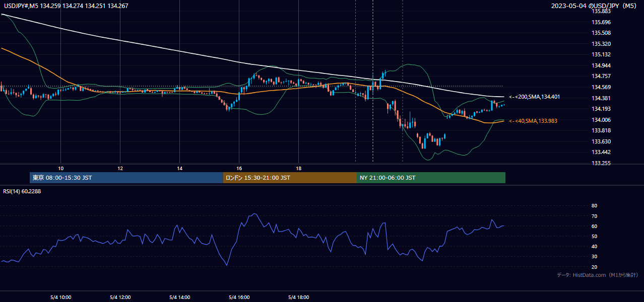The height and width of the screenshot is (302, 644).
Task: Click the bottom time label 5/4 18:00
Action: click(x=298, y=297)
